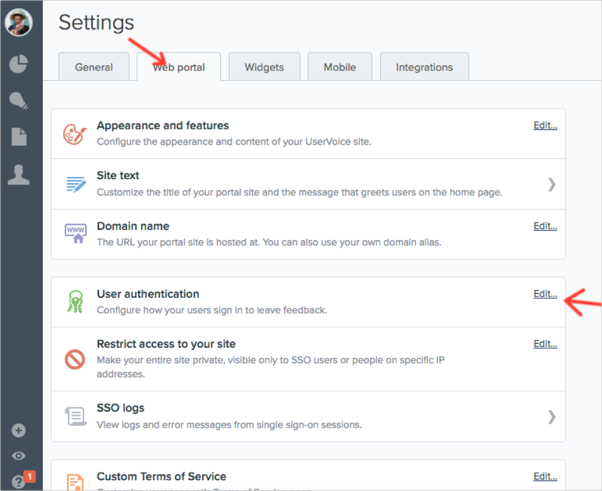This screenshot has width=602, height=491.
Task: Open the document icon in the sidebar
Action: pos(19,137)
